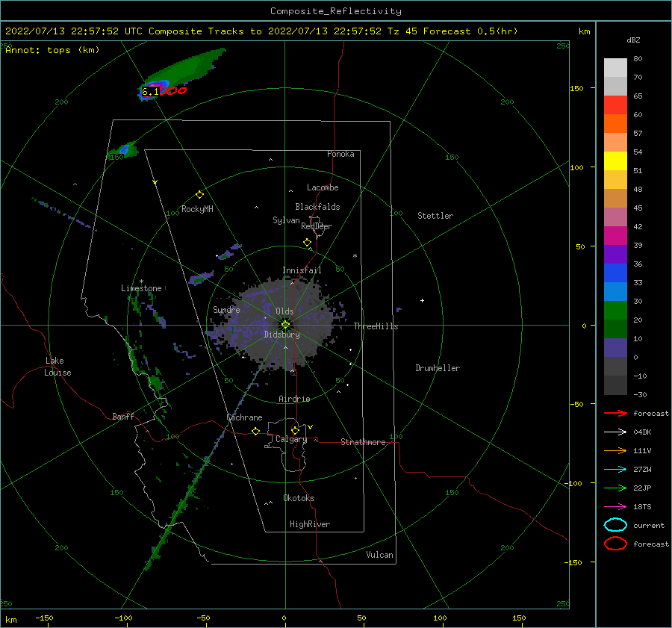Click the red forecast ellipse icon
Screen dimensions: 672x628
tap(615, 544)
